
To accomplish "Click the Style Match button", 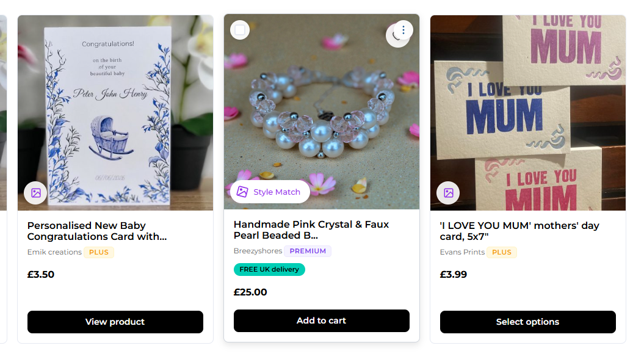I will [x=270, y=192].
